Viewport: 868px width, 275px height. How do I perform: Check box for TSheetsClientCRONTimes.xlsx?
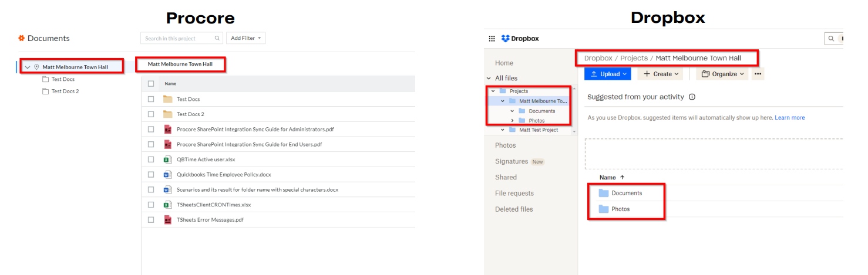click(151, 205)
